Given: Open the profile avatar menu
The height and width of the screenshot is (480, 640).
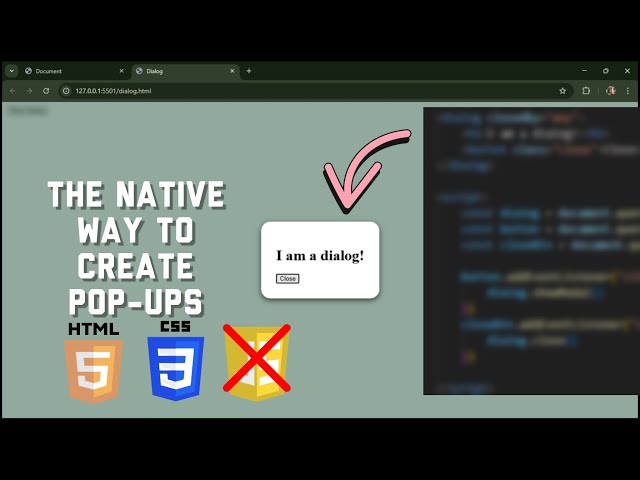Looking at the screenshot, I should coord(611,91).
